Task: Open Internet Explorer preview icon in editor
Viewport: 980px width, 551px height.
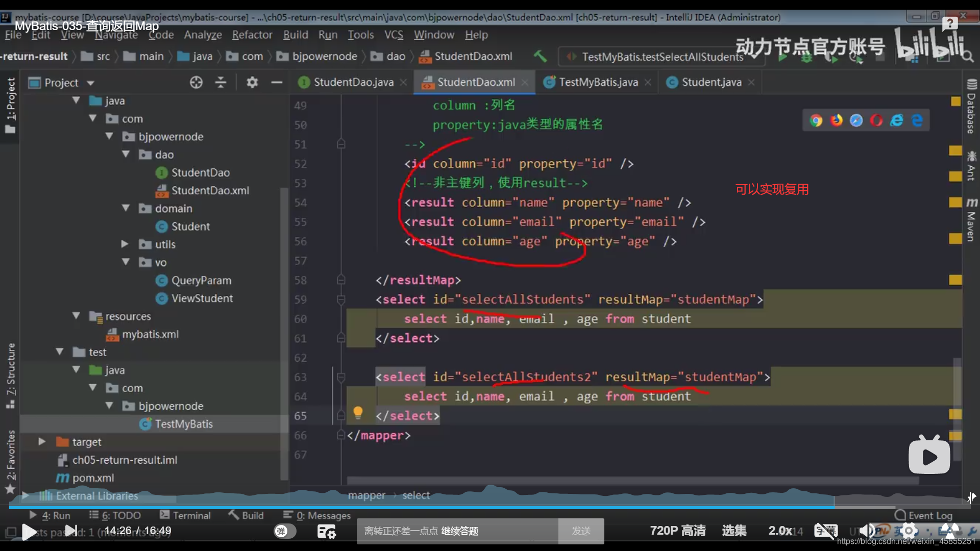Action: (x=897, y=120)
